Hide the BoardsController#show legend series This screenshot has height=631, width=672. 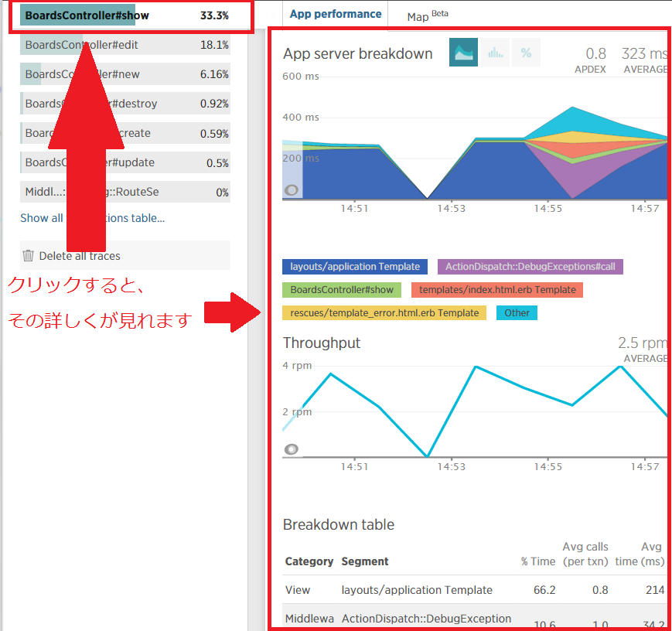(342, 290)
